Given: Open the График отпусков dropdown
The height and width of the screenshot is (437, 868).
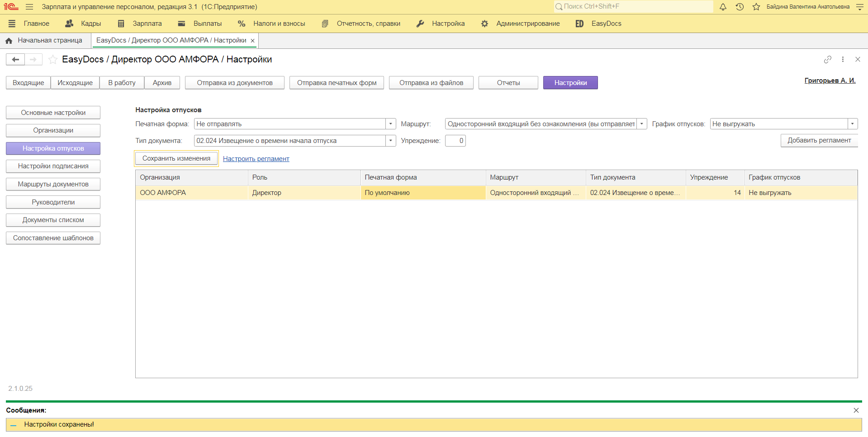Looking at the screenshot, I should 852,123.
